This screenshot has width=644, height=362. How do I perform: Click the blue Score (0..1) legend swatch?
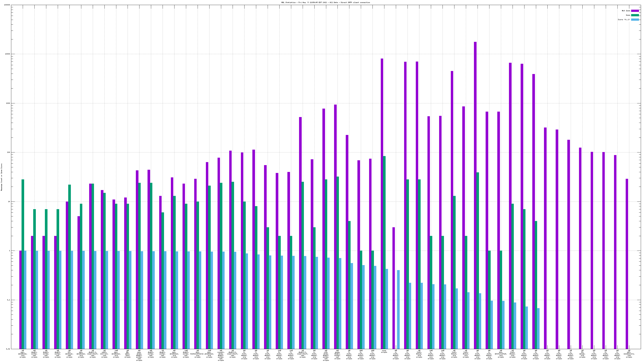point(635,20)
